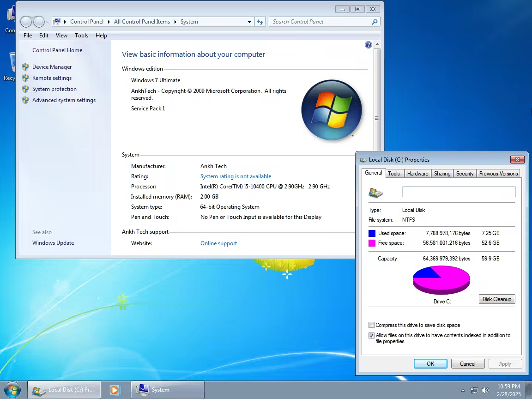The image size is (532, 399).
Task: Click the Disk Cleanup button
Action: [x=497, y=299]
